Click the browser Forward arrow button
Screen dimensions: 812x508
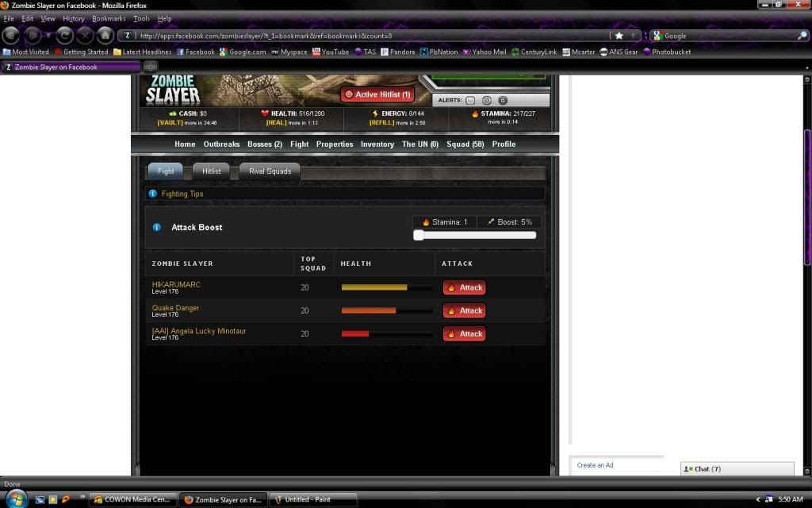point(33,35)
